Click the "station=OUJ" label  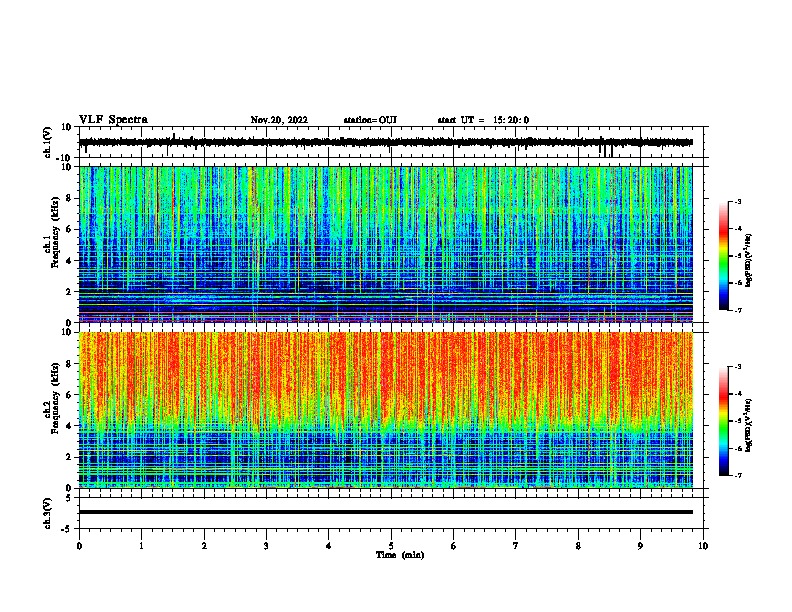[370, 120]
